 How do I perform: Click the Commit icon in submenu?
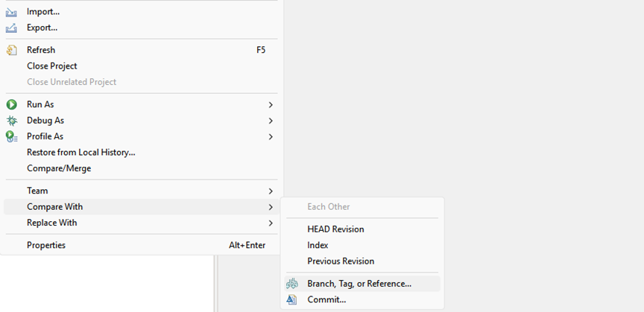[292, 300]
